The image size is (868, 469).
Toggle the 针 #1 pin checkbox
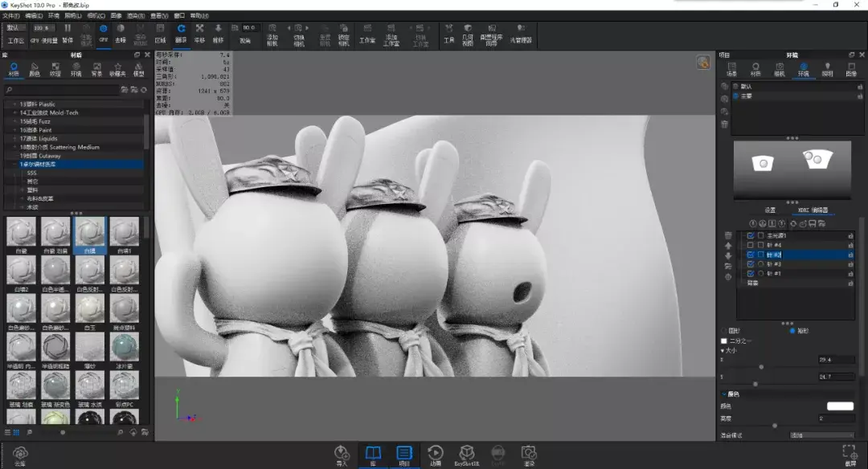click(751, 274)
